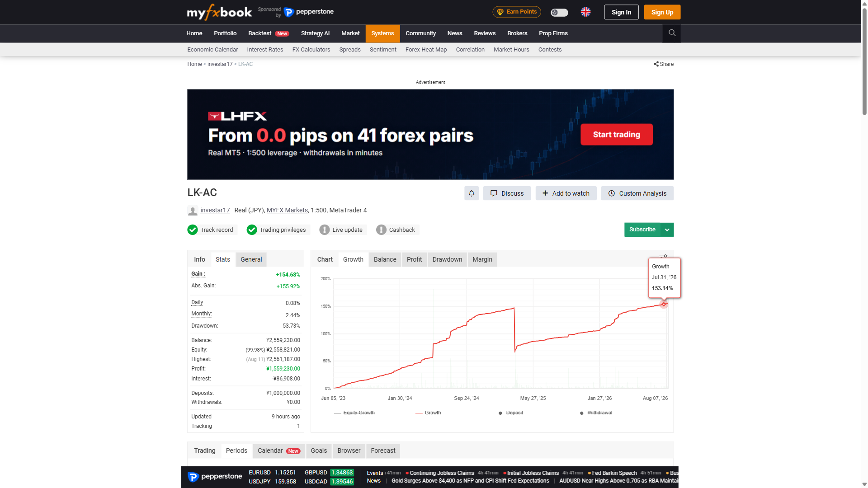Click the Track record green check badge

pos(212,230)
